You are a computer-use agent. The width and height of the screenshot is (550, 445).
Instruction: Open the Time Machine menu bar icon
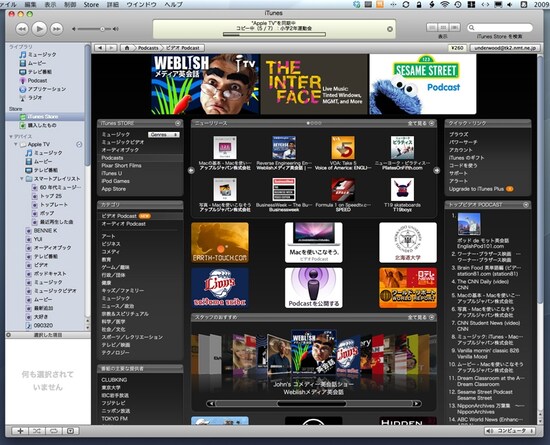(x=458, y=5)
